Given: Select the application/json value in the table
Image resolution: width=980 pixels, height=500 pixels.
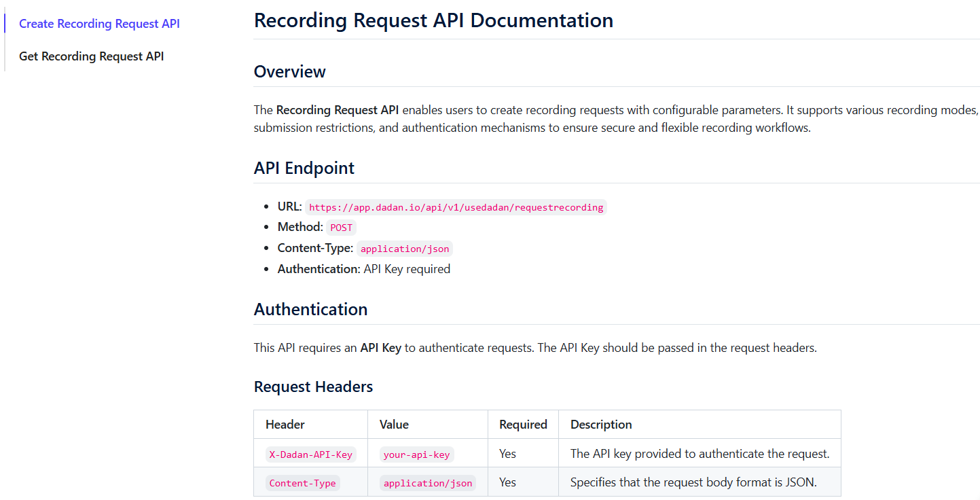Looking at the screenshot, I should [x=427, y=482].
